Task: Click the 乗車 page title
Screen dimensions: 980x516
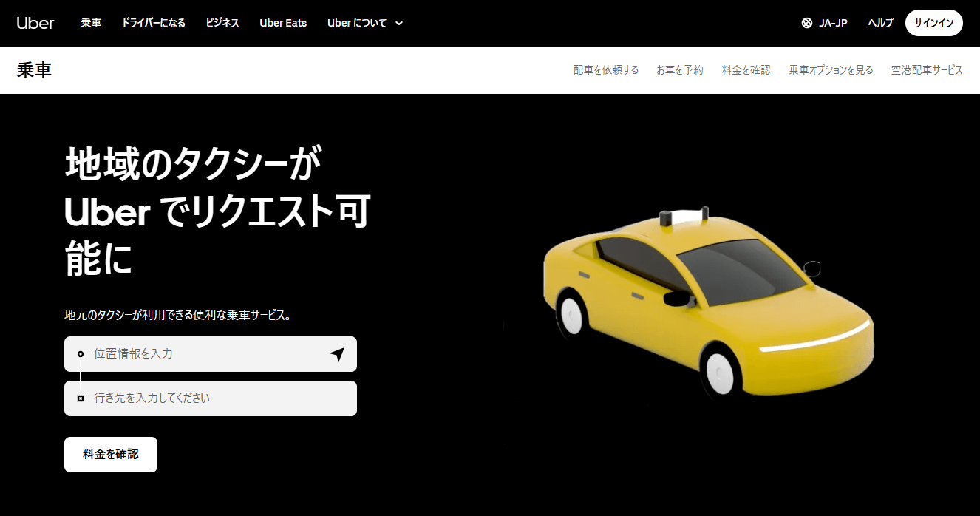Action: (34, 70)
